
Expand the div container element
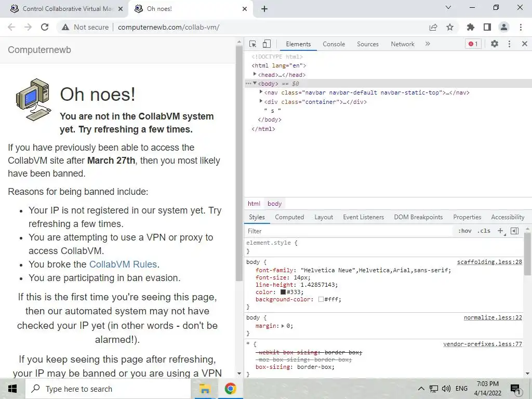261,101
